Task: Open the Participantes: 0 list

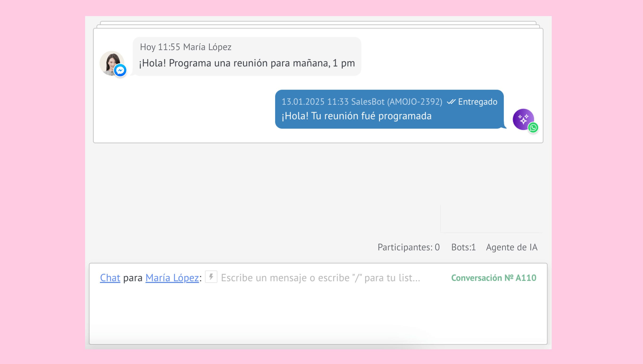Action: tap(408, 247)
